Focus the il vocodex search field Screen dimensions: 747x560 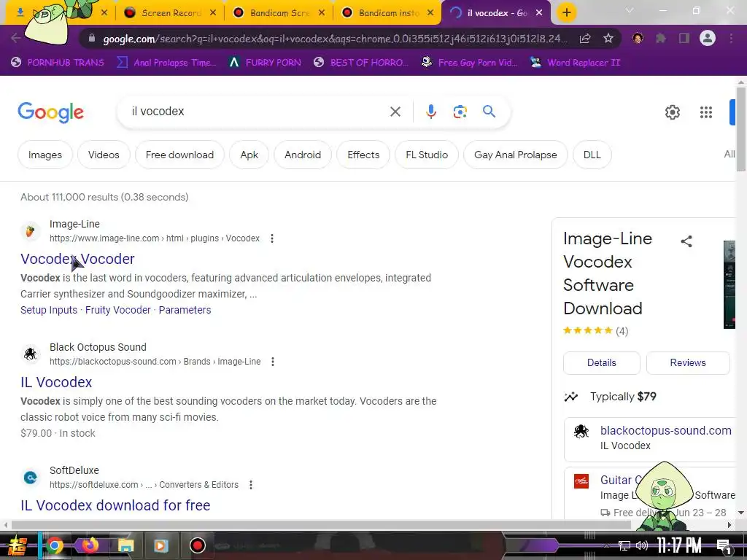coord(258,112)
